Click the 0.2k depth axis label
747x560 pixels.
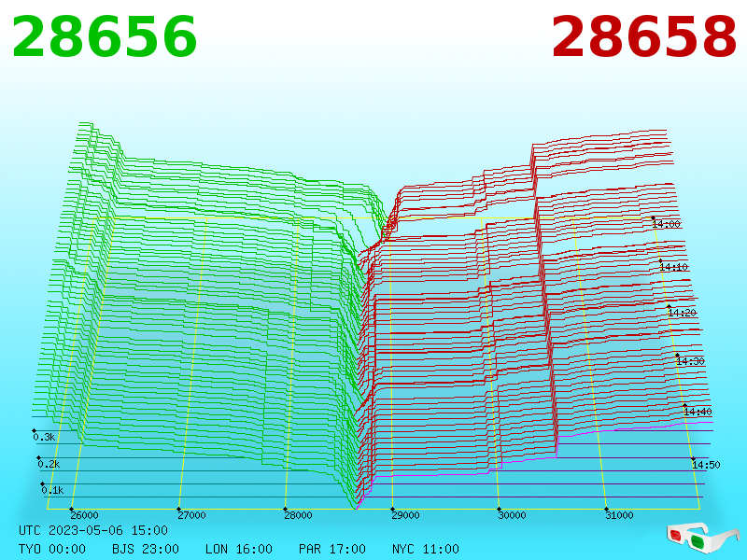pyautogui.click(x=49, y=464)
